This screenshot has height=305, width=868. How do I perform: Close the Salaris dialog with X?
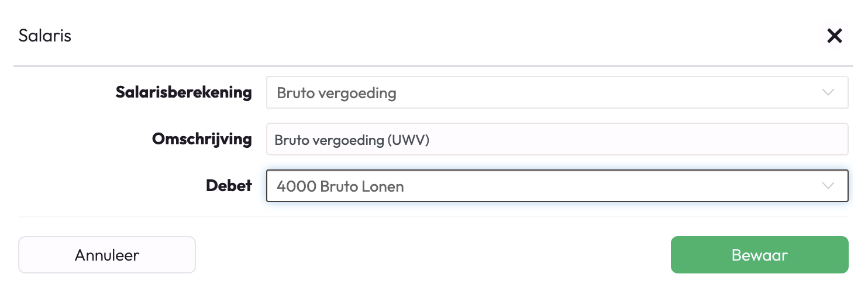(x=834, y=36)
